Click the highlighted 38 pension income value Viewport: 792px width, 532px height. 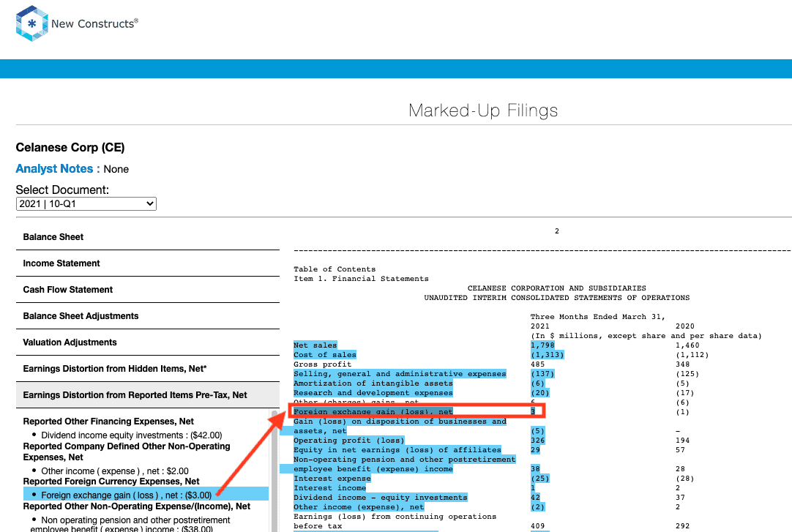tap(535, 469)
